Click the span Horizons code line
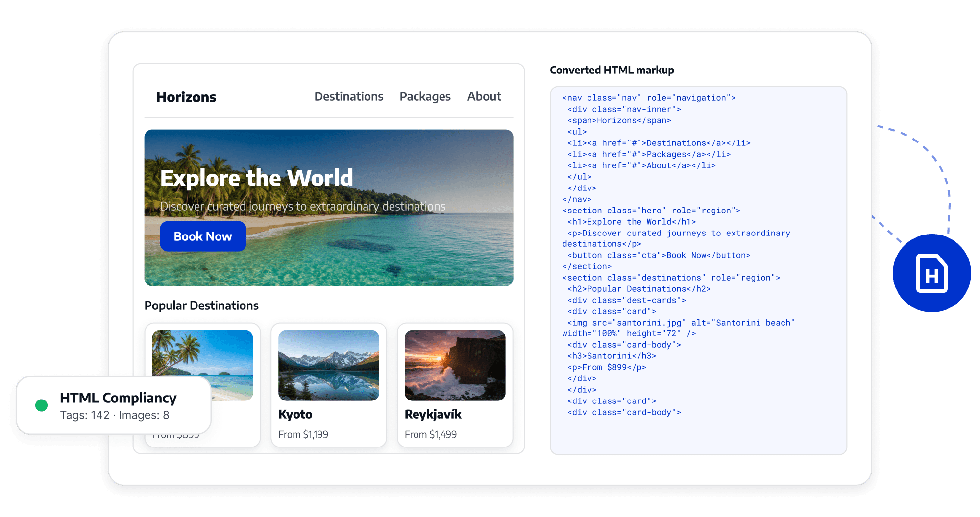The image size is (980, 517). (619, 120)
